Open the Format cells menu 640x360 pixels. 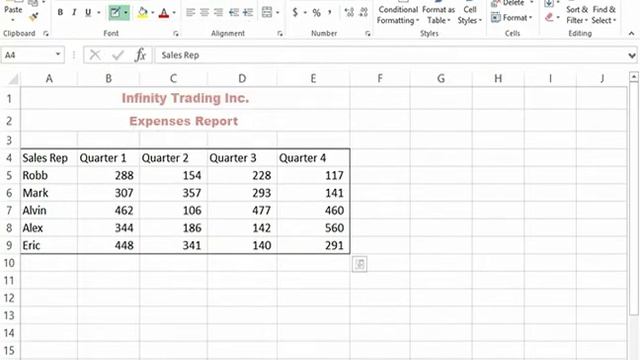coord(512,18)
